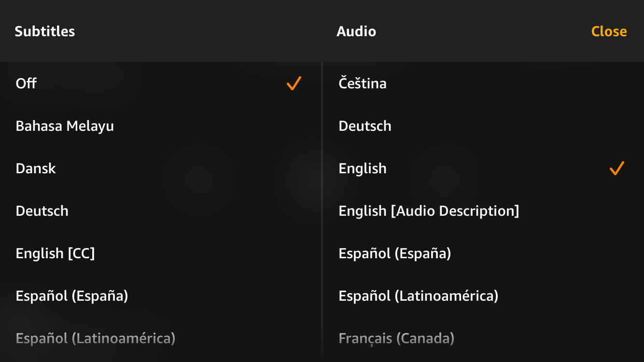Select the Off subtitle option
The width and height of the screenshot is (644, 362).
pyautogui.click(x=26, y=84)
